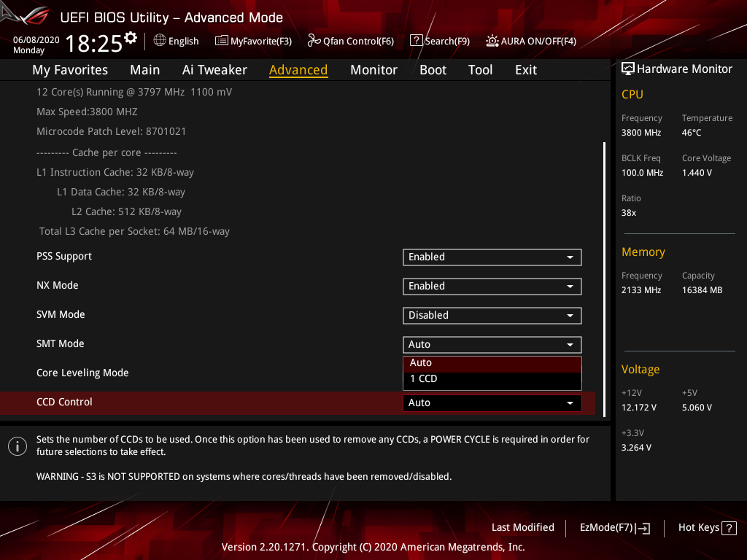Click Ratio value 38x
This screenshot has height=560, width=747.
(628, 213)
